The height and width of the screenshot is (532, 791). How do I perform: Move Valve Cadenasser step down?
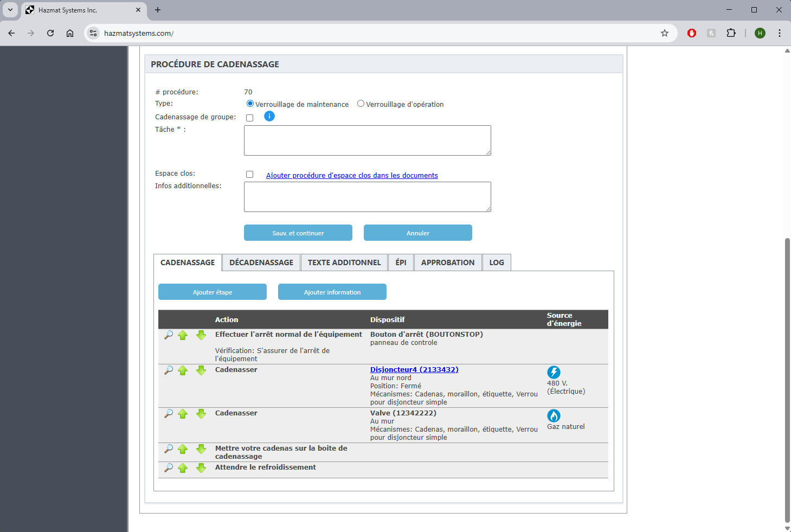click(x=201, y=414)
